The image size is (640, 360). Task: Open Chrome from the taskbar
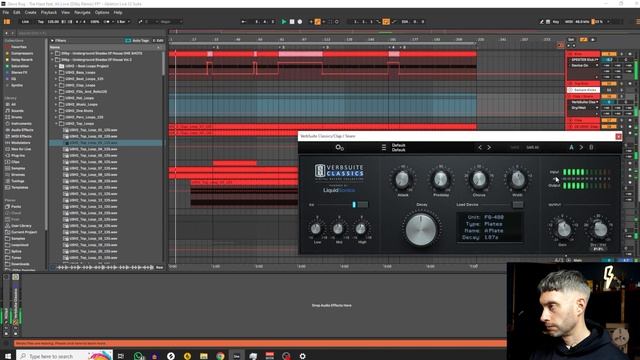220,356
